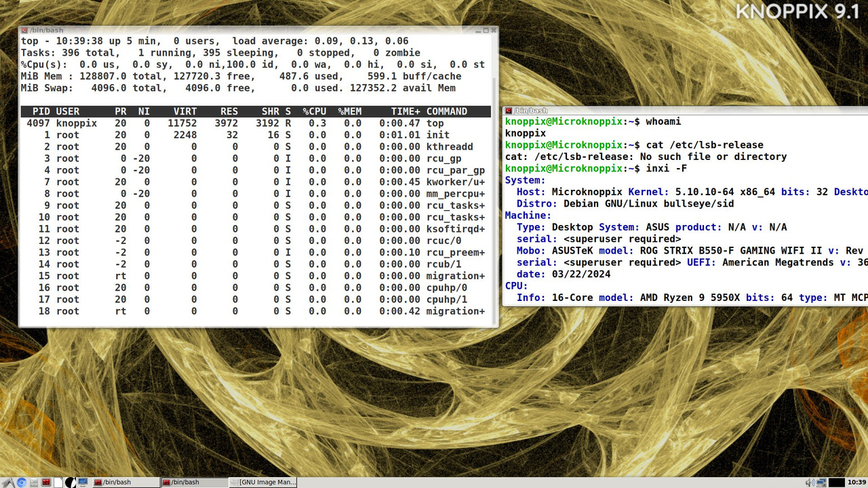Click the 'whoami' command text

coord(663,121)
